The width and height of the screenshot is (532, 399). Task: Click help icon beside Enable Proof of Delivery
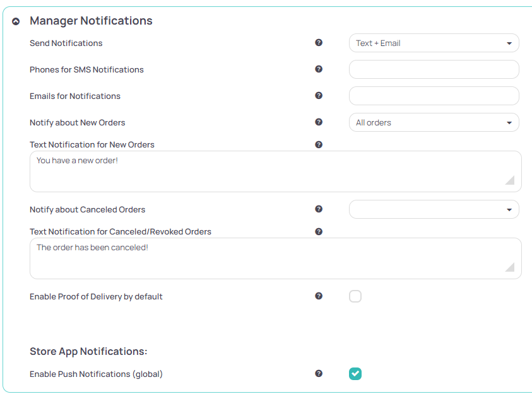pyautogui.click(x=319, y=296)
